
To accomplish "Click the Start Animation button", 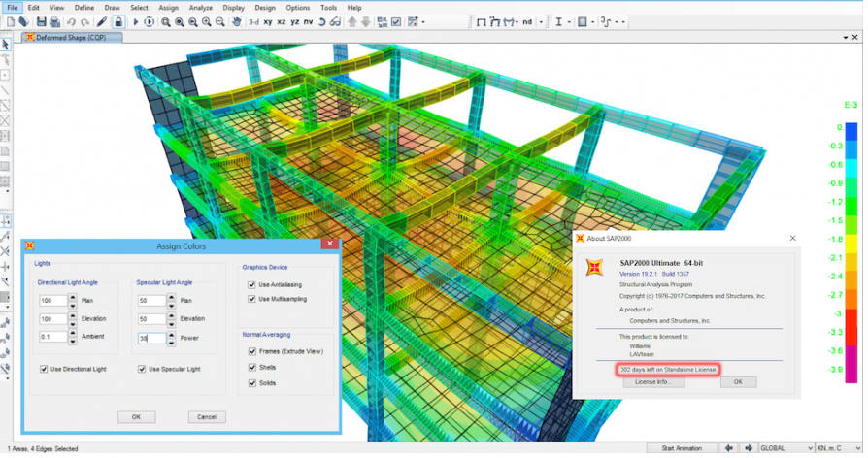I will 682,448.
